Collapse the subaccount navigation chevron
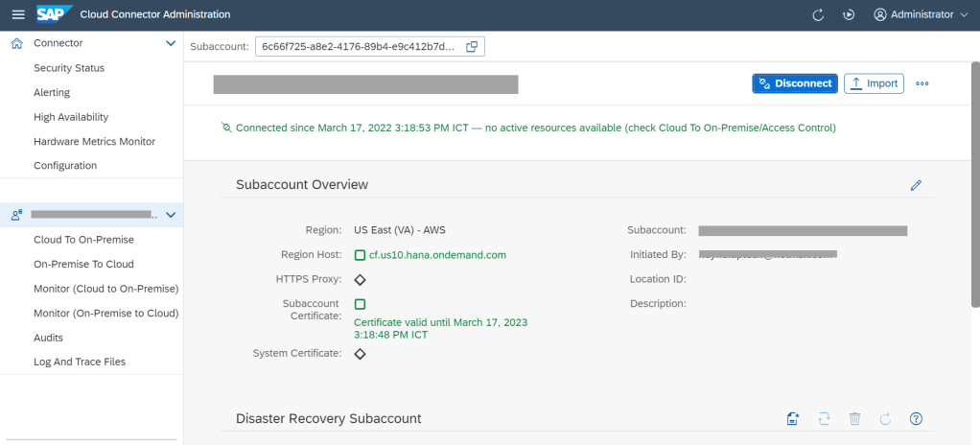980x445 pixels. click(x=171, y=215)
